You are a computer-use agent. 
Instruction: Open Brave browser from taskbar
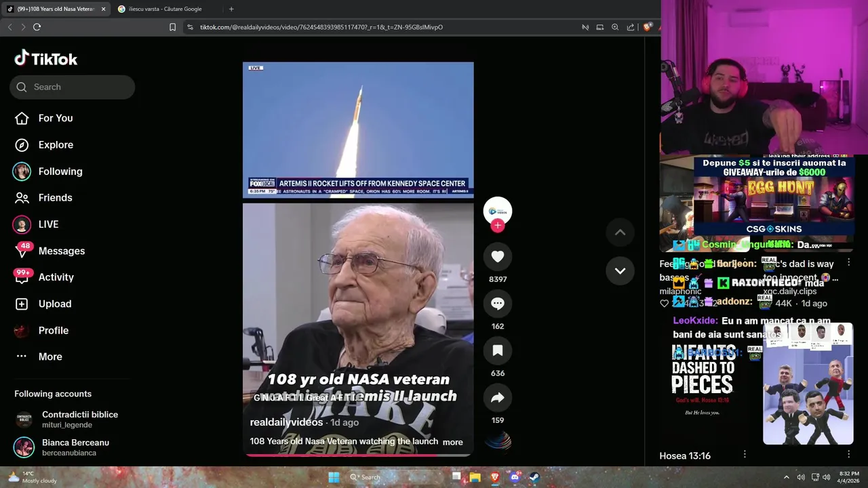coord(494,477)
